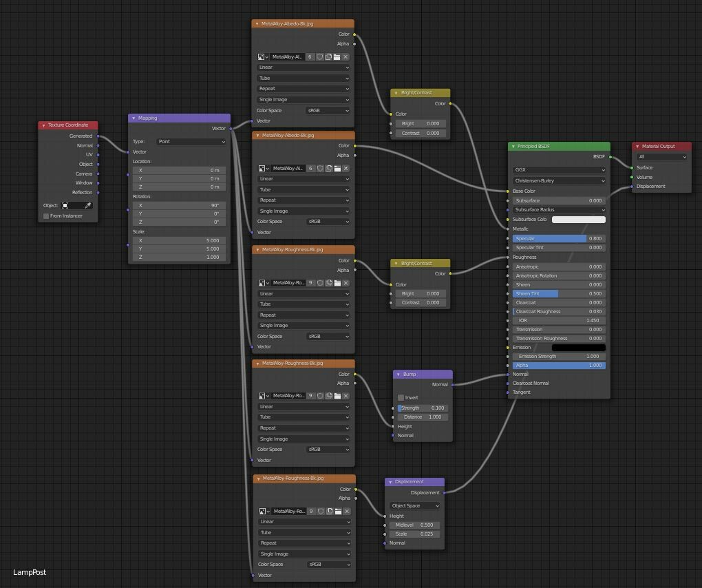Open GGX distribution dropdown in Principled BSDF
This screenshot has width=702, height=588.
pos(559,170)
